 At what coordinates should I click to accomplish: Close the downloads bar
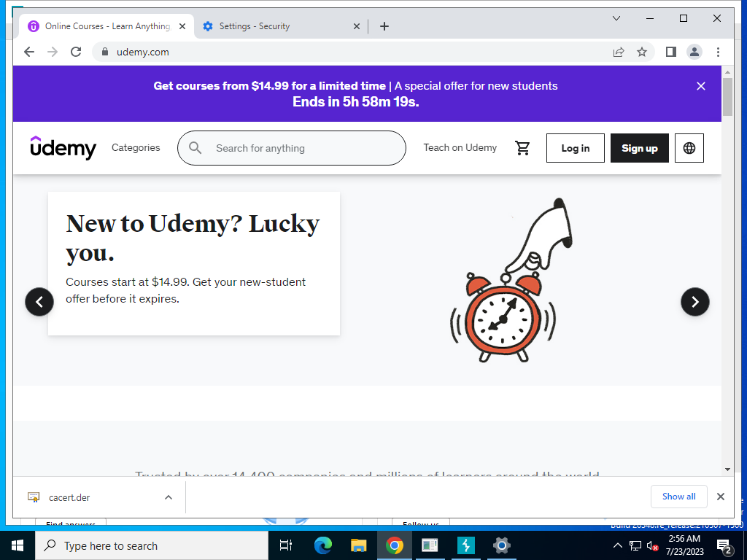[720, 497]
